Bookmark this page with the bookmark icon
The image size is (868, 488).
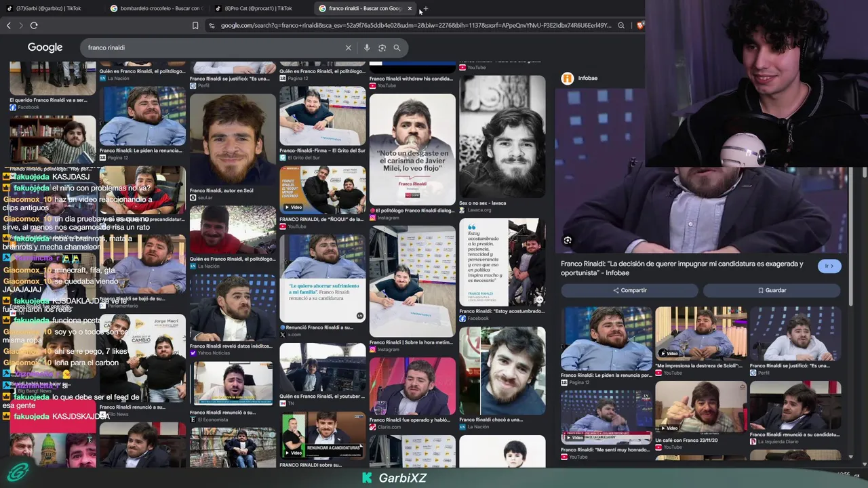pos(195,26)
